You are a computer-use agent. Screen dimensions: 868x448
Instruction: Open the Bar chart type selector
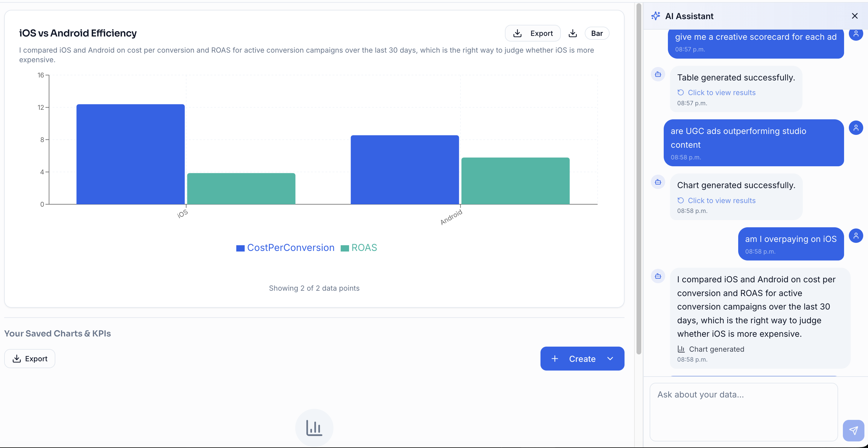[597, 33]
